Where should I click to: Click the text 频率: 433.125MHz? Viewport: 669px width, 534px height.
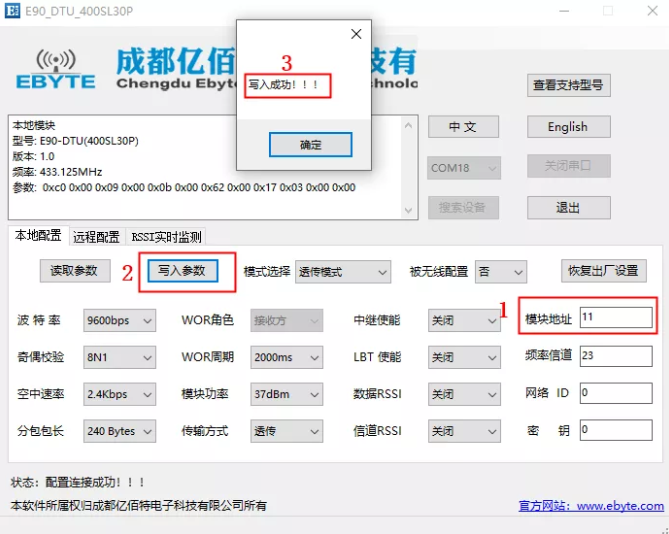(x=57, y=172)
